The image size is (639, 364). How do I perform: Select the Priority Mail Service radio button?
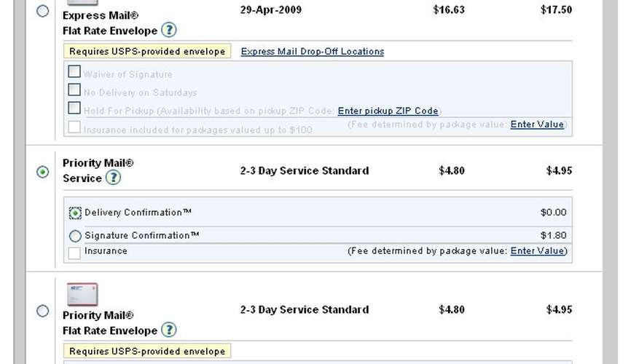pos(42,172)
